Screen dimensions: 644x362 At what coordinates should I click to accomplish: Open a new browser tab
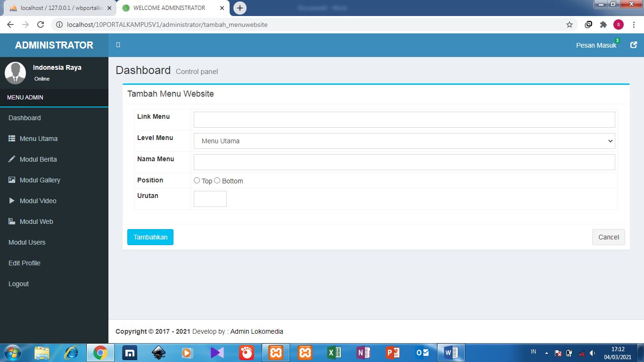240,8
